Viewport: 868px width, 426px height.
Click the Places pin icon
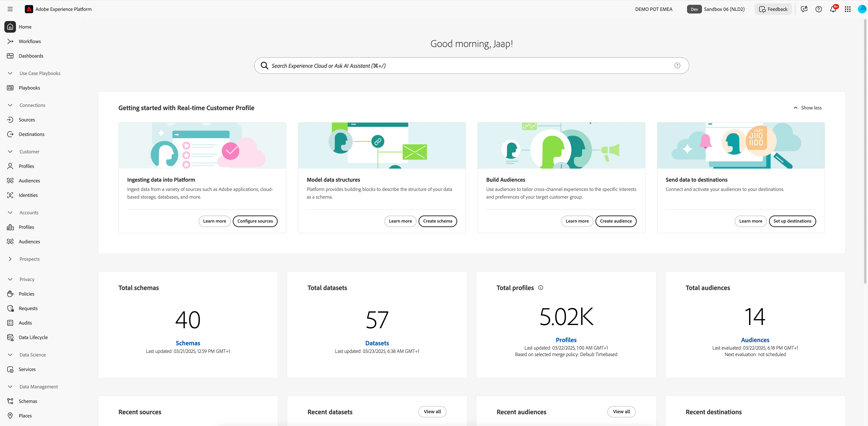tap(10, 416)
